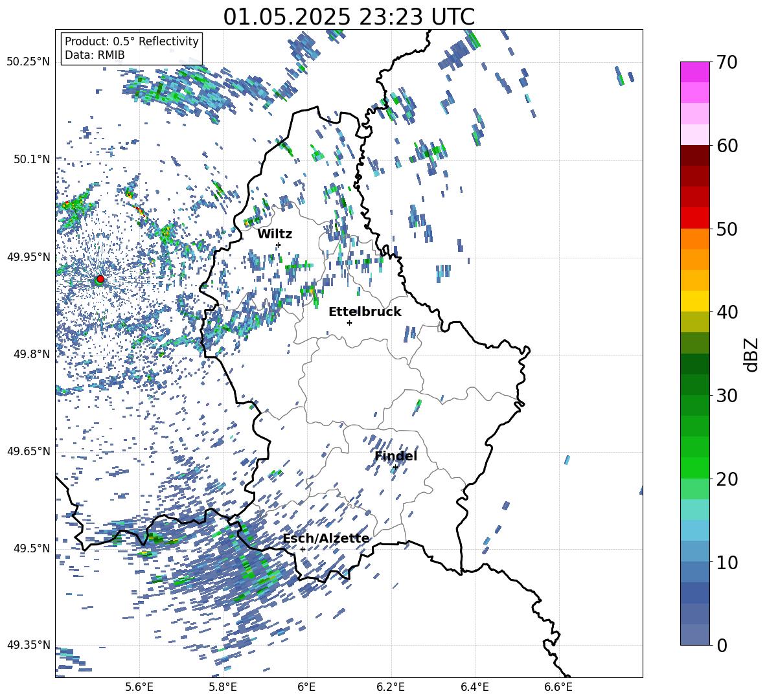Click the 60 tick on colorbar
The height and width of the screenshot is (700, 767).
click(727, 146)
